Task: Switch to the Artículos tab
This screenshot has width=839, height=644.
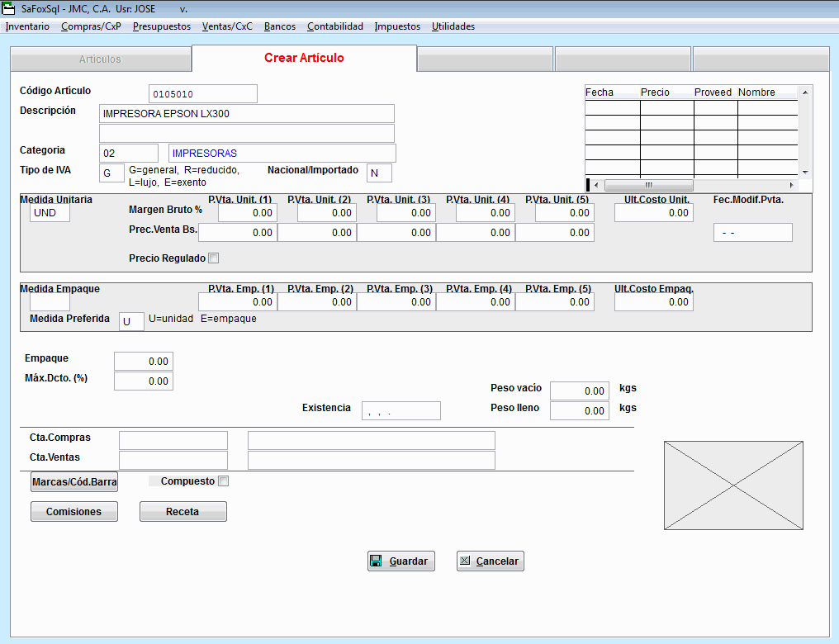Action: tap(100, 59)
